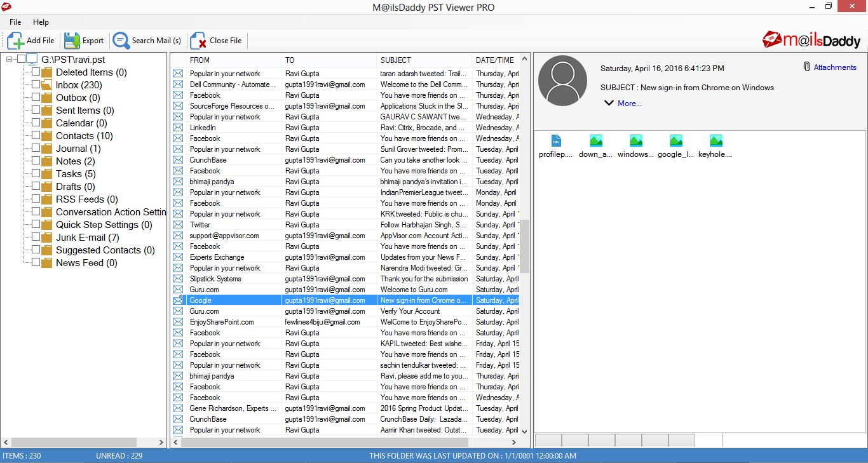The image size is (868, 463).
Task: Open the keyhole... image attachment
Action: tap(715, 140)
